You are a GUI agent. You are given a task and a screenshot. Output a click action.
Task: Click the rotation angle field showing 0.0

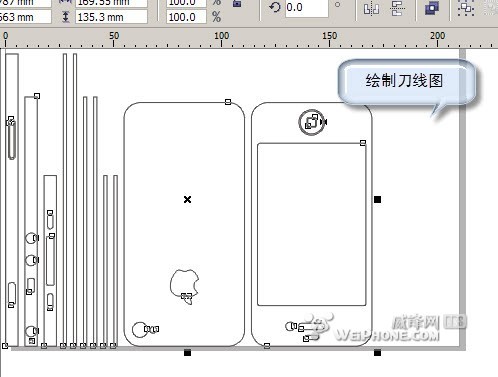click(307, 8)
